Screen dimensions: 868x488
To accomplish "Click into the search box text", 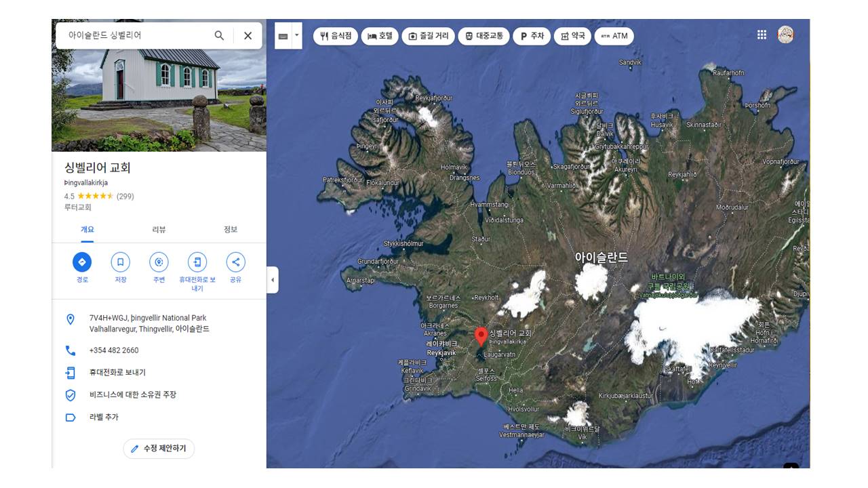I will 105,35.
